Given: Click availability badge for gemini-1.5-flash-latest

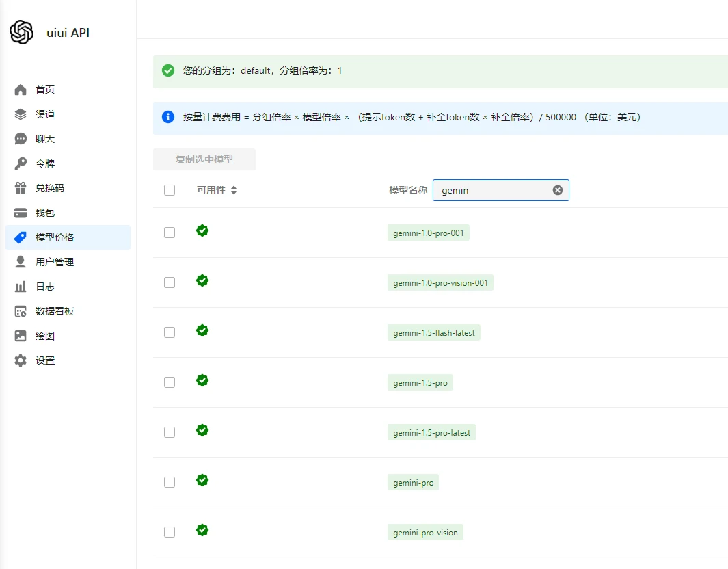Looking at the screenshot, I should click(x=202, y=330).
